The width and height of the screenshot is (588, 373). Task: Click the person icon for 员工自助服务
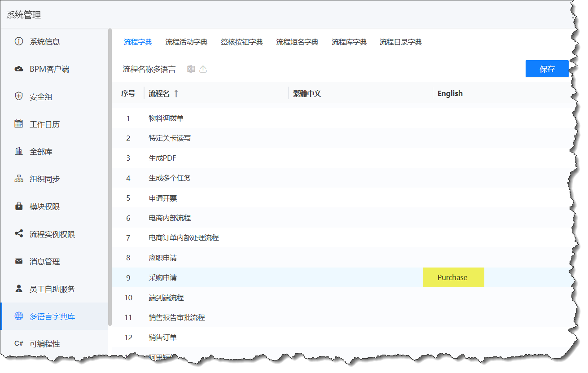tap(18, 289)
